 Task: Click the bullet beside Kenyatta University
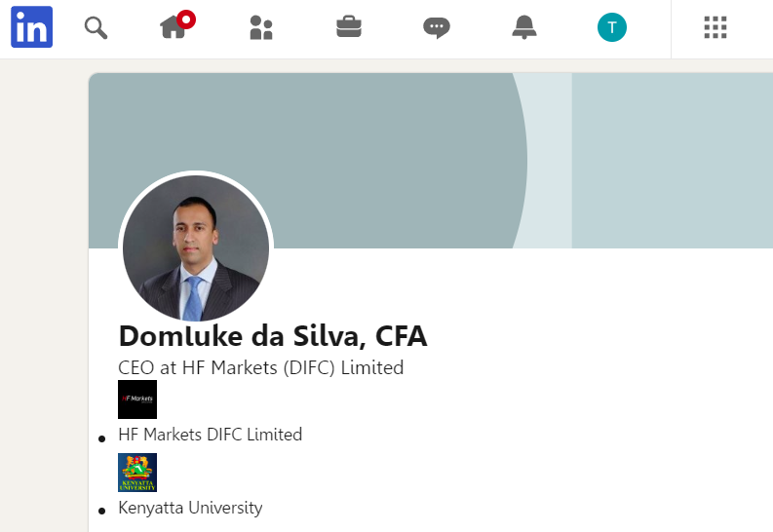coord(101,512)
